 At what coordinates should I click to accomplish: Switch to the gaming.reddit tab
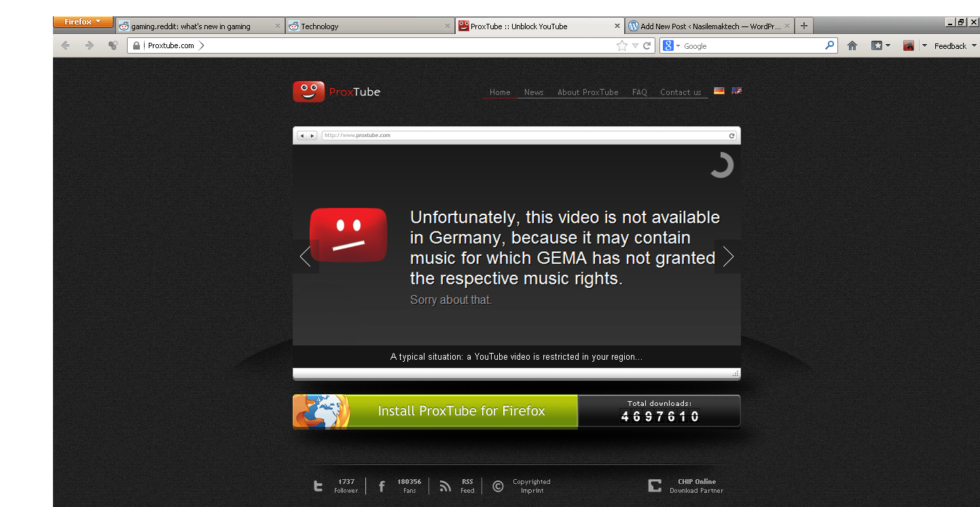[200, 26]
